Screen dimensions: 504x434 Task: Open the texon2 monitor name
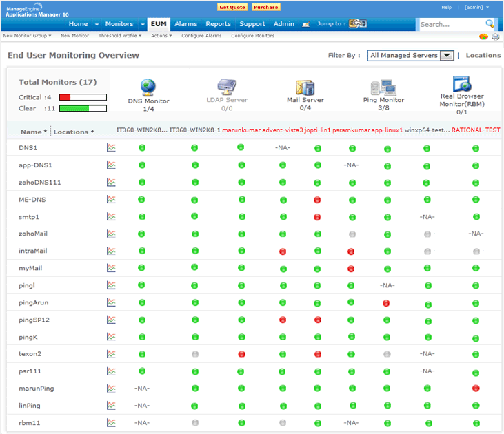click(x=30, y=354)
